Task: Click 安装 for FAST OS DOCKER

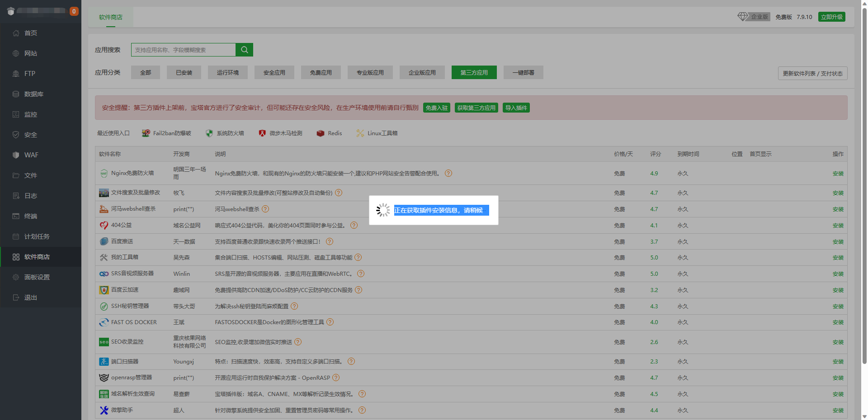Action: pyautogui.click(x=838, y=322)
